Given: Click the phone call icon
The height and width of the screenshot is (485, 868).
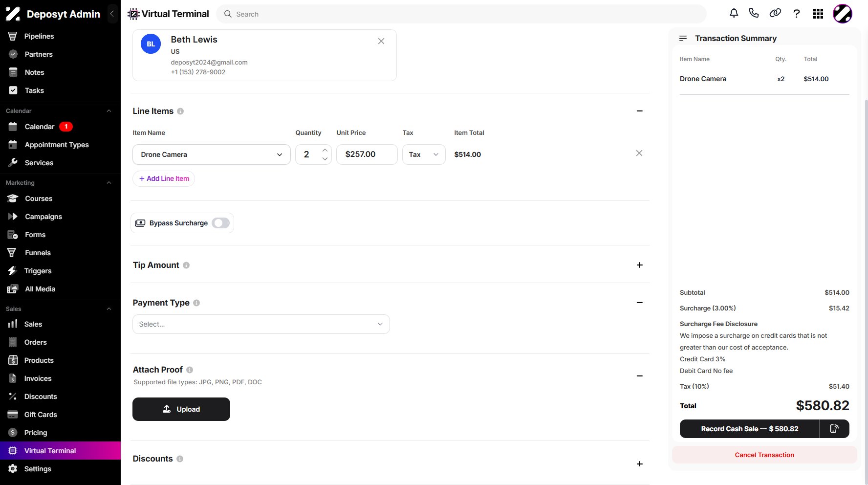Looking at the screenshot, I should coord(754,13).
